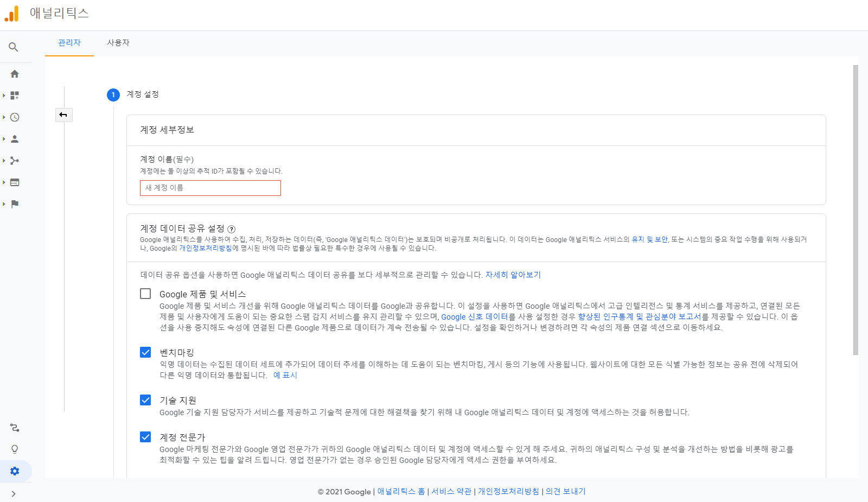Click help icon beside 계정 데이터 공유 설정
Screen dimensions: 868x502
pyautogui.click(x=232, y=229)
